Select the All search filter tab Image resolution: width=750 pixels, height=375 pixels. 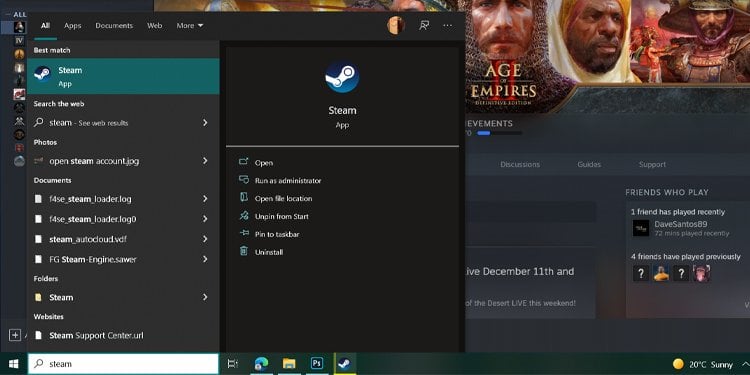[45, 25]
